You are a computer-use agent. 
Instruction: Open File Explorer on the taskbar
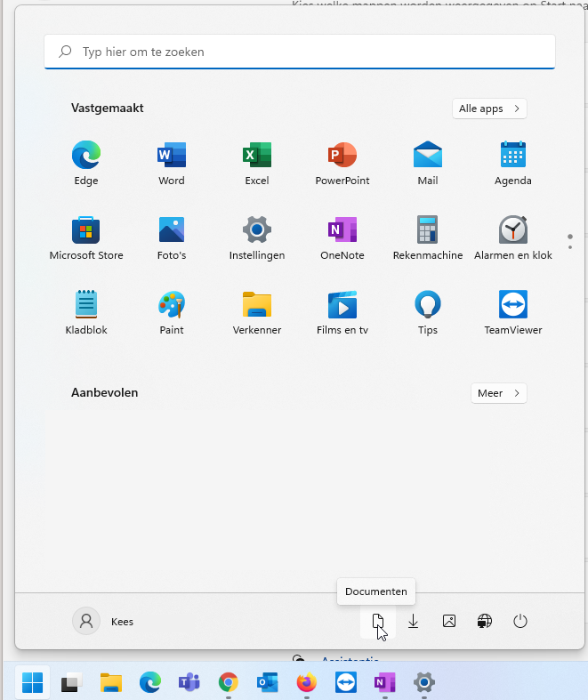(x=110, y=682)
